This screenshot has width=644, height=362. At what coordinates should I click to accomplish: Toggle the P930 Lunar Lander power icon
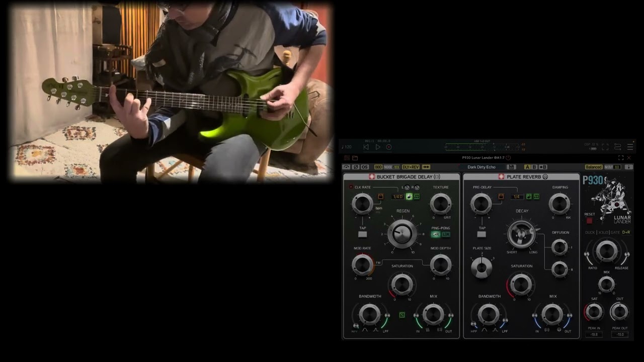tap(508, 158)
